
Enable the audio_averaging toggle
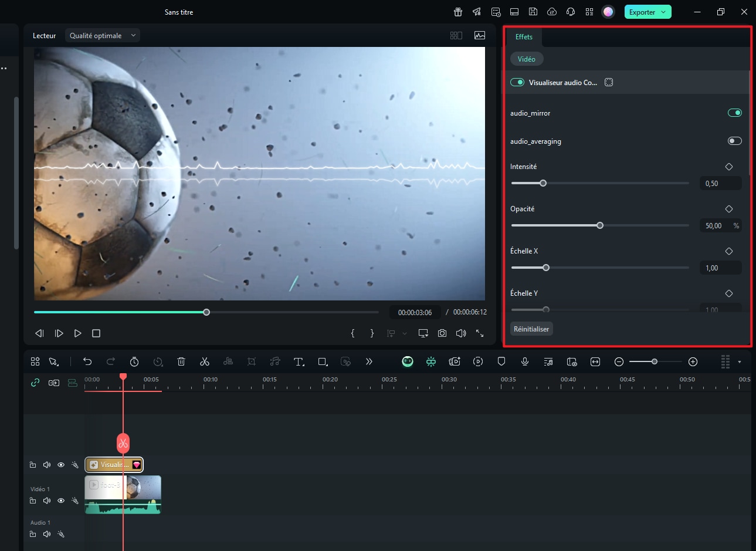pyautogui.click(x=734, y=141)
